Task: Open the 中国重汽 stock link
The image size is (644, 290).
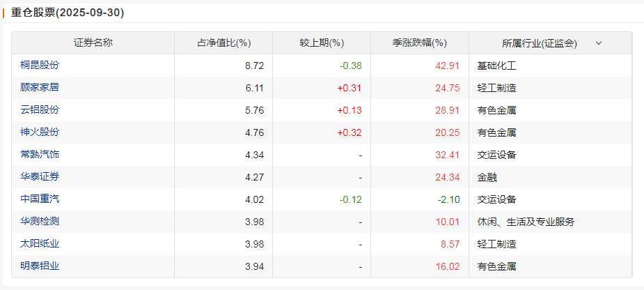Action: coord(40,199)
